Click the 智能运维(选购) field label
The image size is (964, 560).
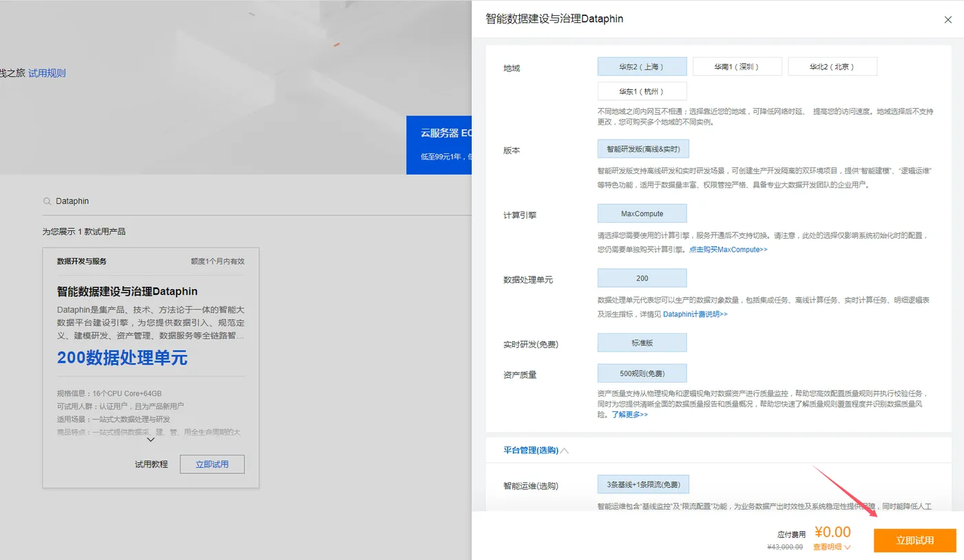click(531, 486)
